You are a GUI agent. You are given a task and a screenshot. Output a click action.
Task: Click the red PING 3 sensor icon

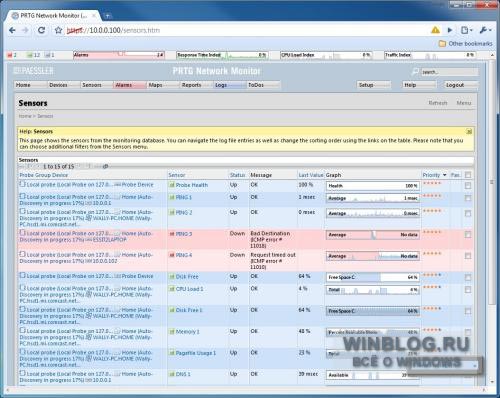pos(172,234)
